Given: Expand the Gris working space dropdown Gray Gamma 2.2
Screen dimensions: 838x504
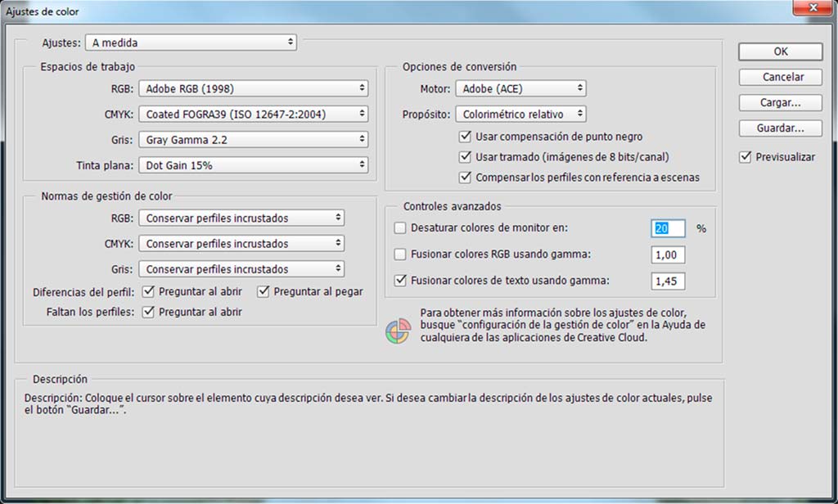Looking at the screenshot, I should pos(254,139).
